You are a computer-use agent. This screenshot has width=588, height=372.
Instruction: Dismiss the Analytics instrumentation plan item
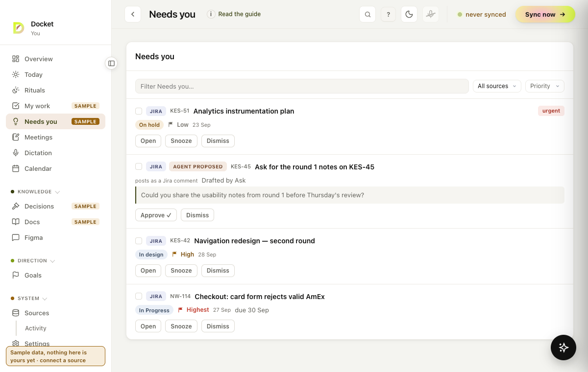coord(218,141)
